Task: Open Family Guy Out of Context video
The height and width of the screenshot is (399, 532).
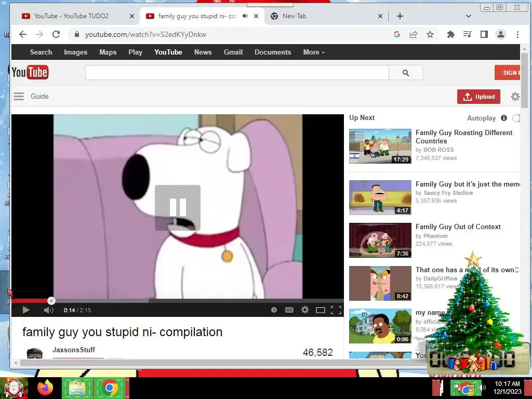Action: (458, 227)
